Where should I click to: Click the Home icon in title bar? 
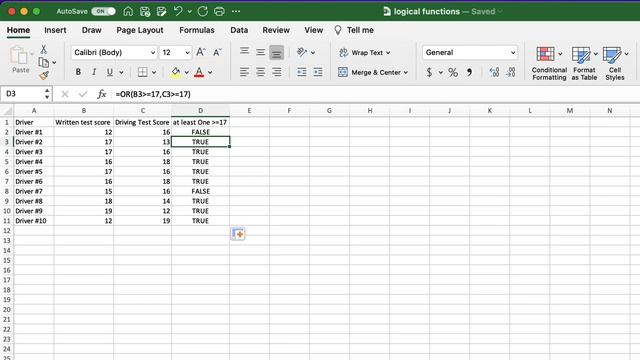128,11
